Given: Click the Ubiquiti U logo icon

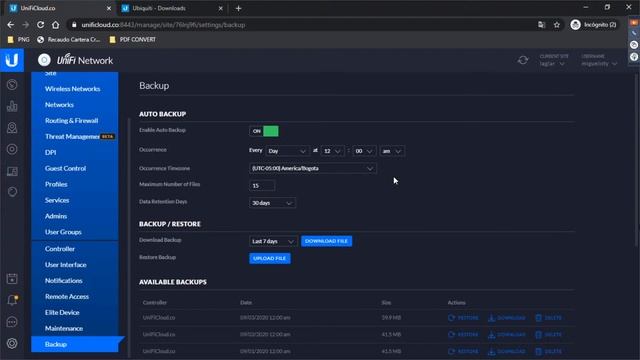Looking at the screenshot, I should click(x=12, y=60).
